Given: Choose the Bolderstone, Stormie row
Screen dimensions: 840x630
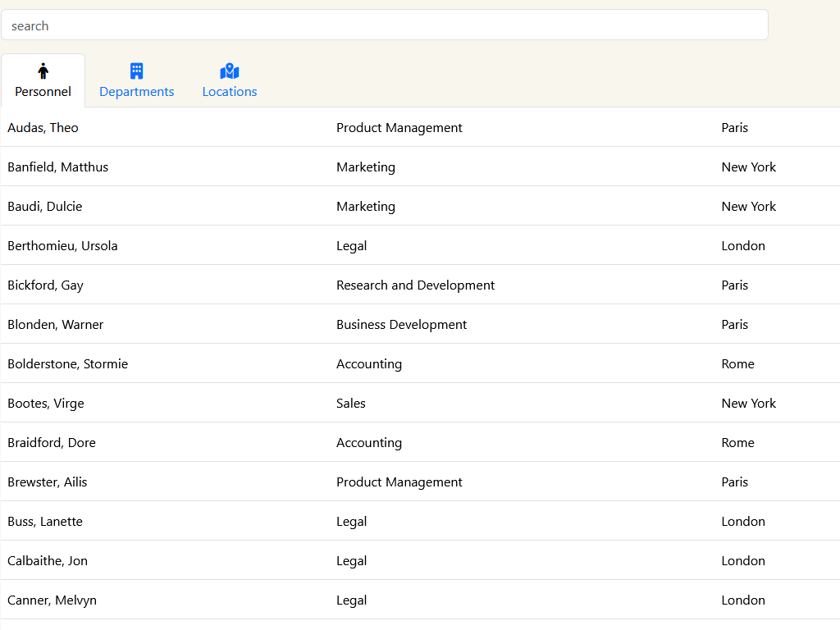Looking at the screenshot, I should pos(68,364).
